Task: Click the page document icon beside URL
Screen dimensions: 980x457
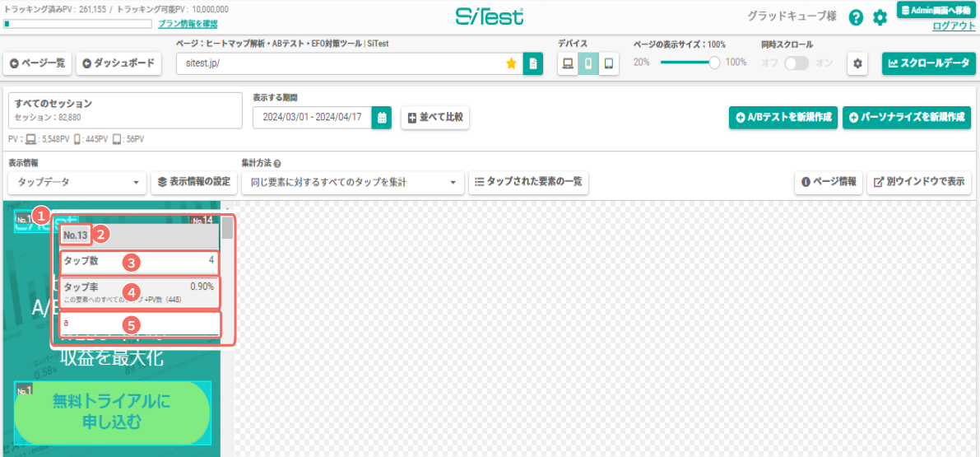Action: [x=533, y=63]
